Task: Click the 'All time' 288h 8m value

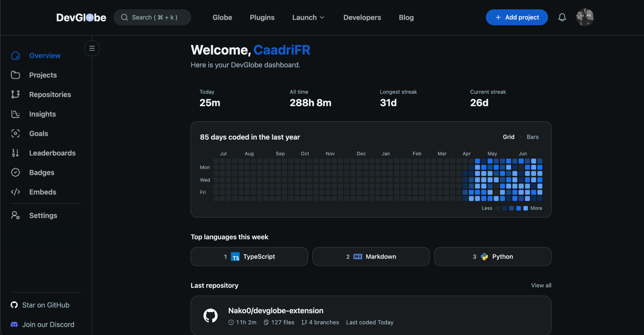Action: point(310,103)
